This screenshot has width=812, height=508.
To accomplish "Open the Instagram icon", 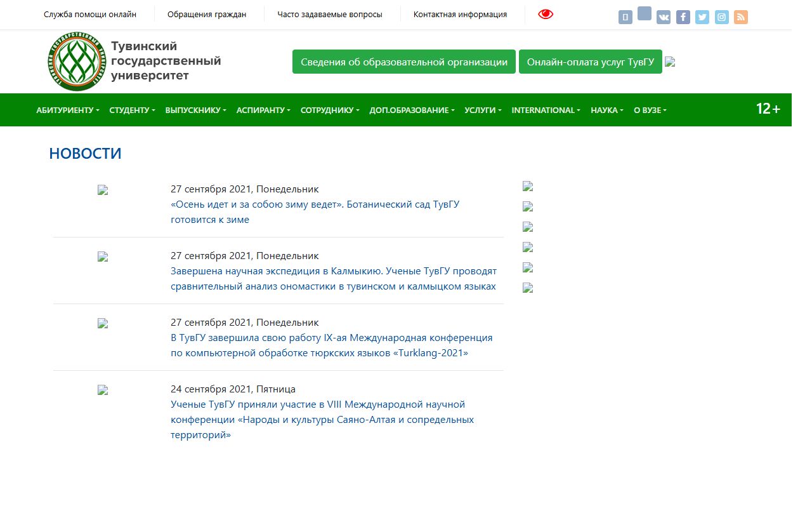I will pyautogui.click(x=722, y=17).
